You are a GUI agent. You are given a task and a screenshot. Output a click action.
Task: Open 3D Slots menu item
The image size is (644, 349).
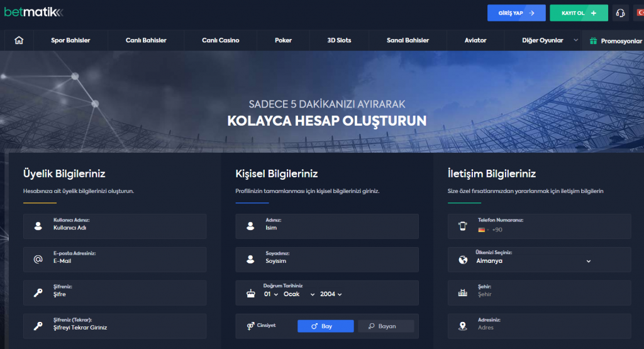(x=339, y=40)
